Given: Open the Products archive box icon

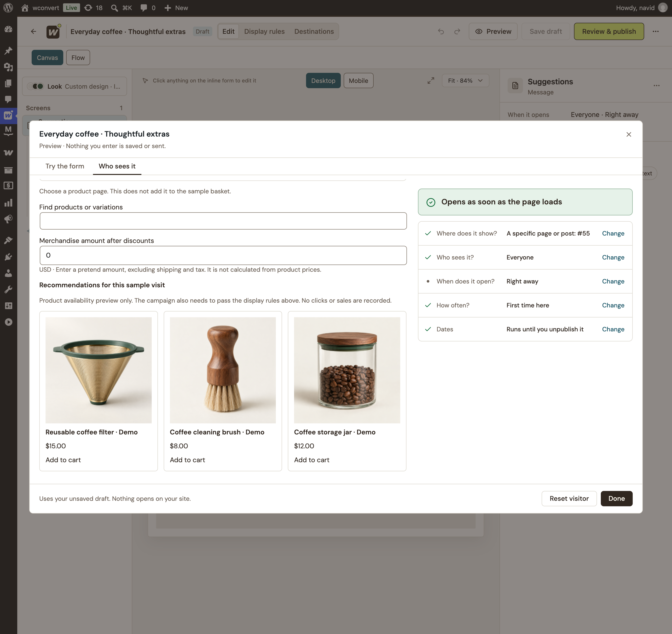Looking at the screenshot, I should click(x=8, y=170).
